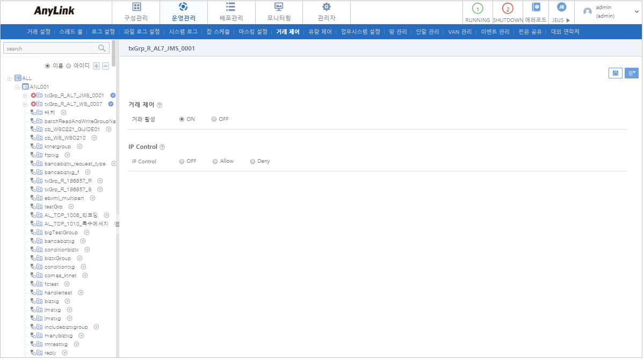Choose the 아이디 radio in the tree panel

click(x=69, y=66)
